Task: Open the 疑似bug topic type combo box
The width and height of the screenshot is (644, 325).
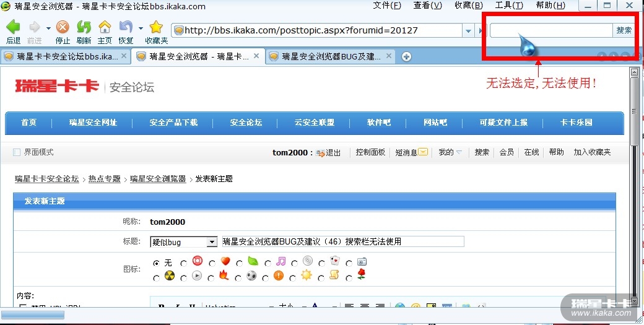Action: [x=183, y=241]
